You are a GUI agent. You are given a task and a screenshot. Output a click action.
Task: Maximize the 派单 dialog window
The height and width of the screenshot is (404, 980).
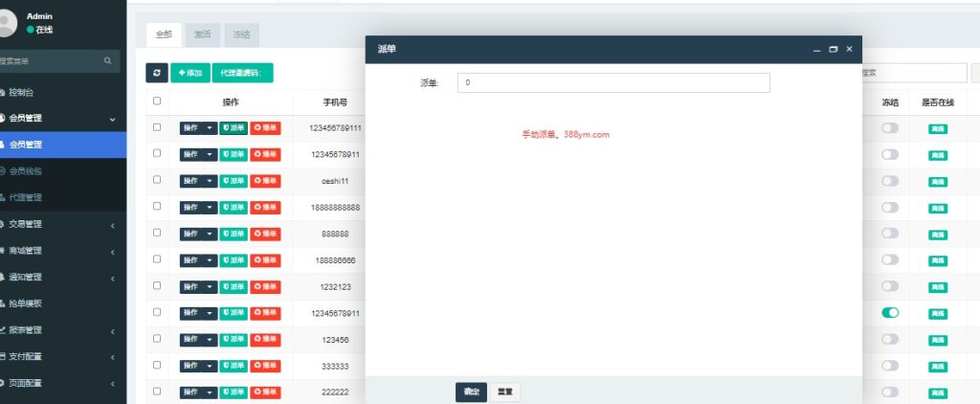833,49
